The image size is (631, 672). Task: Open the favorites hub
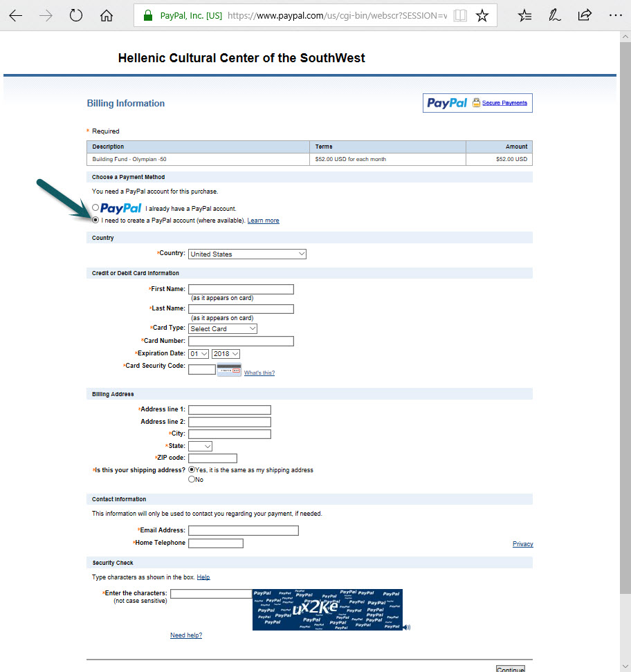(x=524, y=16)
